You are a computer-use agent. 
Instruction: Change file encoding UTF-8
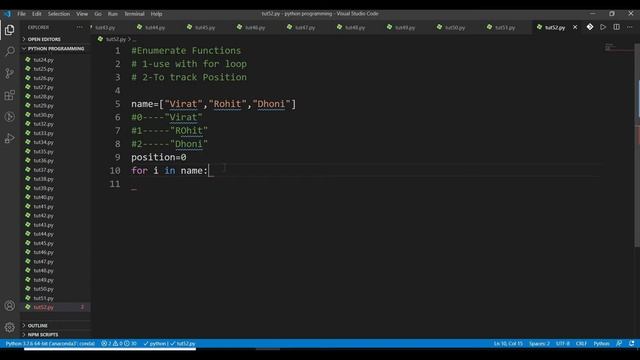563,344
